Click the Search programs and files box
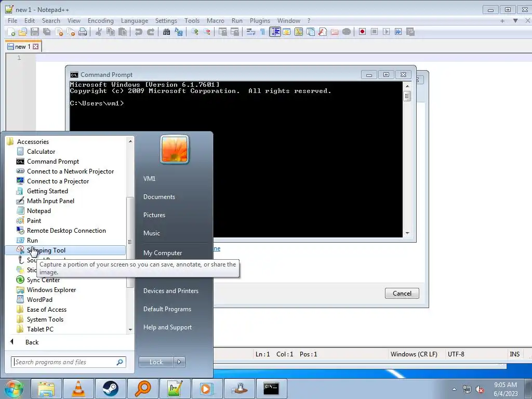 pos(68,362)
